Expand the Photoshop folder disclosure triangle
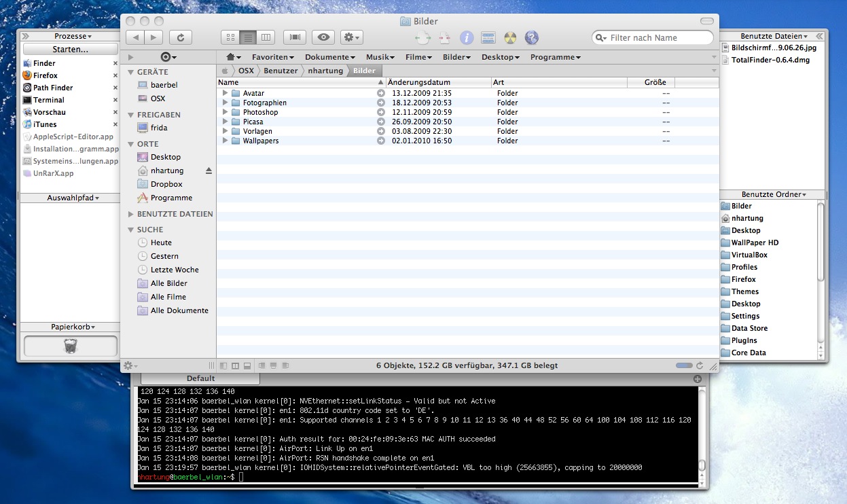The height and width of the screenshot is (504, 847). (x=225, y=112)
